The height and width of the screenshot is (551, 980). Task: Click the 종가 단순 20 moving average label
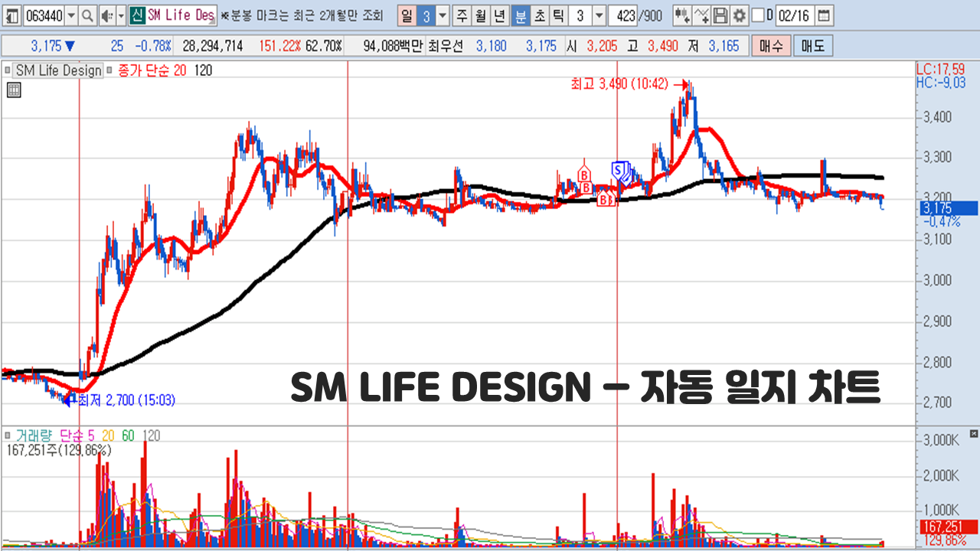click(x=152, y=70)
